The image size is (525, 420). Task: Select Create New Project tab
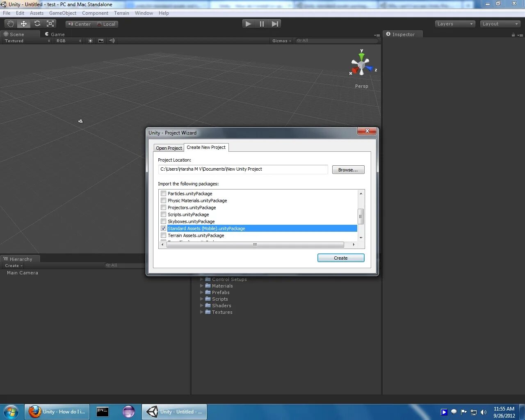coord(206,147)
